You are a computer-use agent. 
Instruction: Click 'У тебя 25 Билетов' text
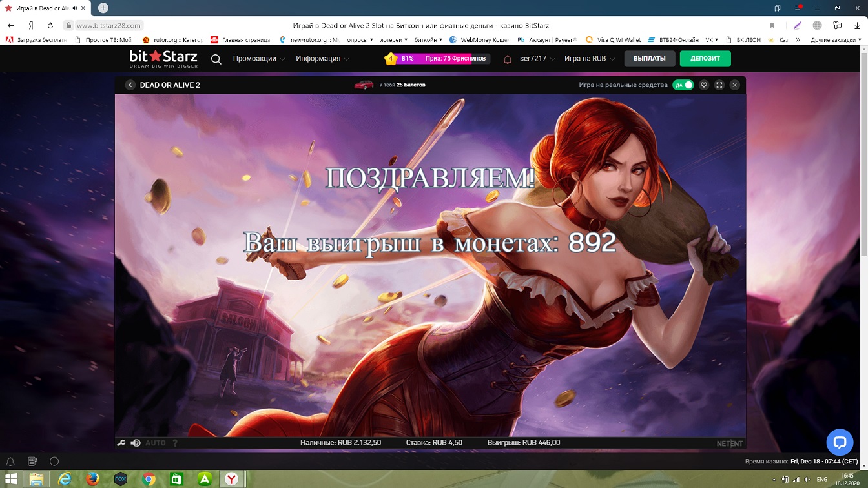[x=402, y=85]
